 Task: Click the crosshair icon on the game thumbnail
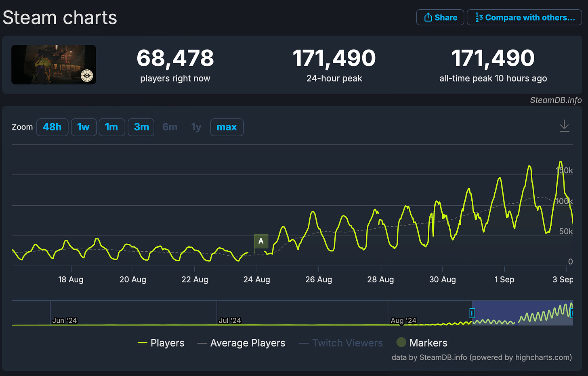(86, 75)
